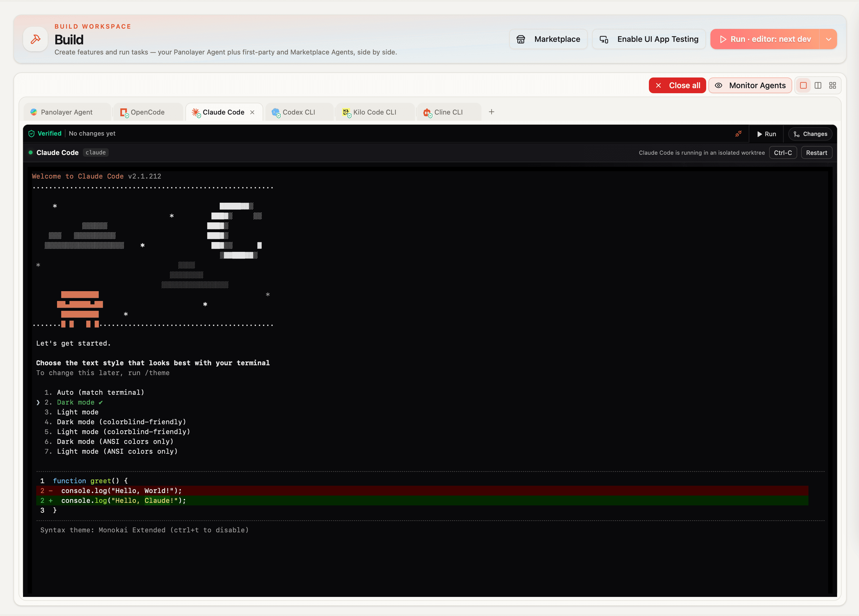Image resolution: width=859 pixels, height=616 pixels.
Task: Click the "Syntax theme: Monokai Extended" line
Action: [x=144, y=530]
